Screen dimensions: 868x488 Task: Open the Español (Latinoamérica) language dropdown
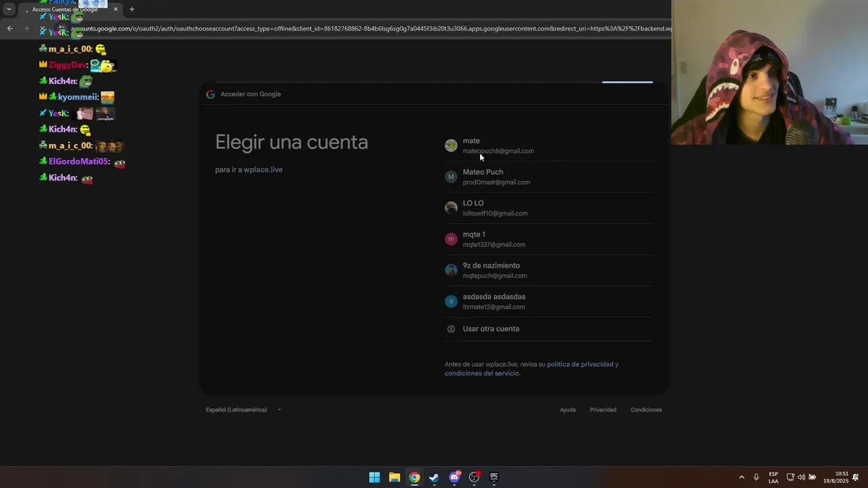(243, 409)
